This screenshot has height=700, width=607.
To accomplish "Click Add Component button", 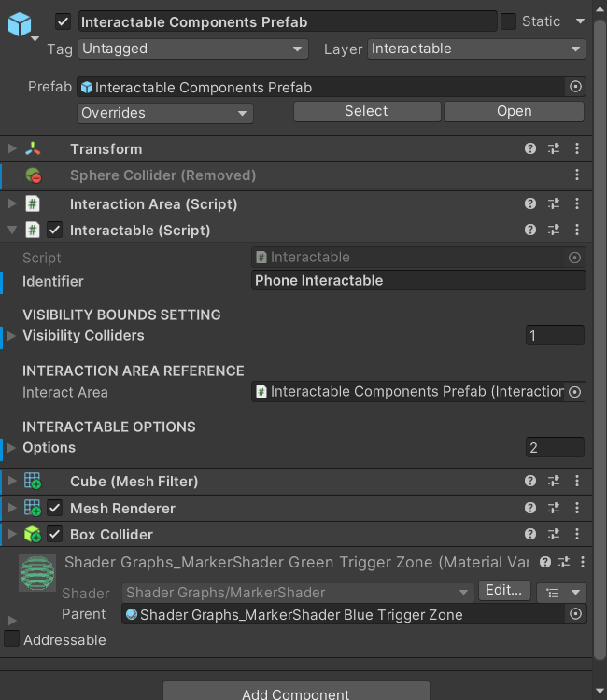I will coord(296,691).
